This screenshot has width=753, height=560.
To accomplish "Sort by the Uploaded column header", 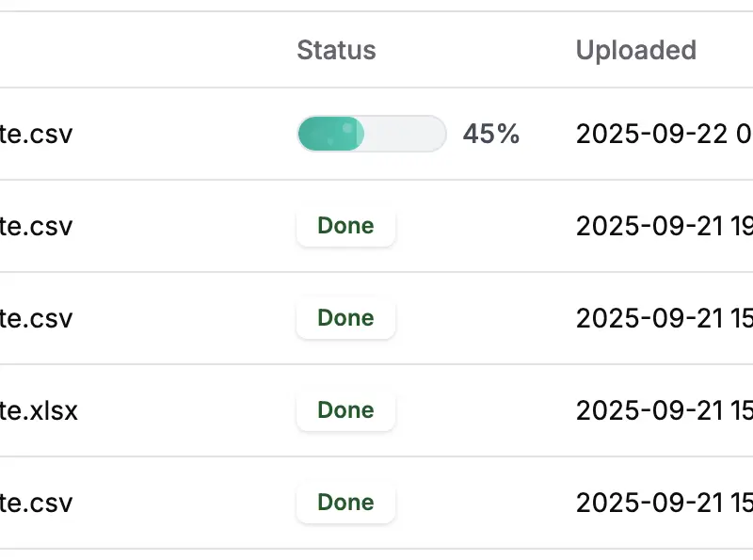I will point(636,50).
